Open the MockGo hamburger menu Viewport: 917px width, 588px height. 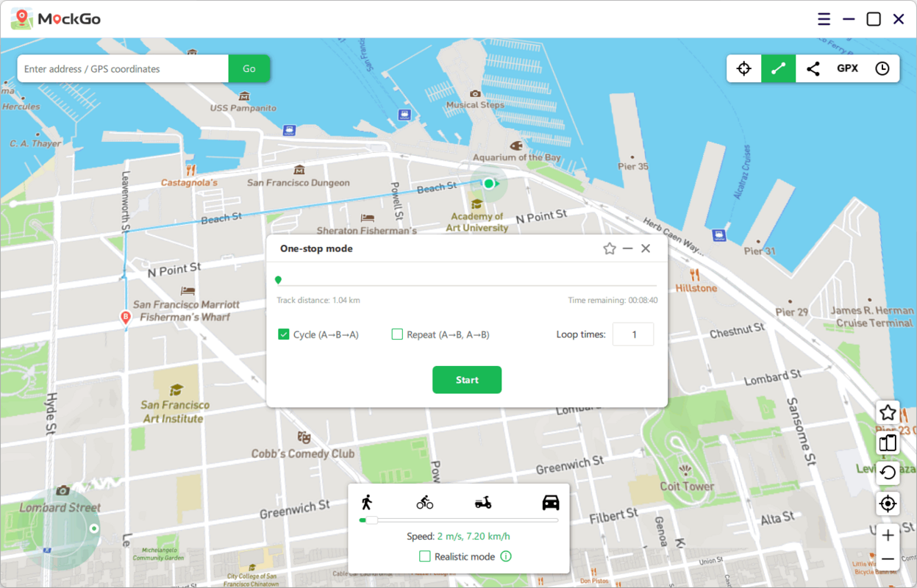pos(824,19)
